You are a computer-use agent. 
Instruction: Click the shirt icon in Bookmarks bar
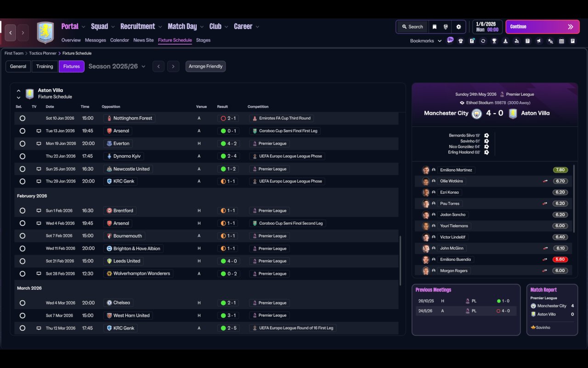click(461, 41)
